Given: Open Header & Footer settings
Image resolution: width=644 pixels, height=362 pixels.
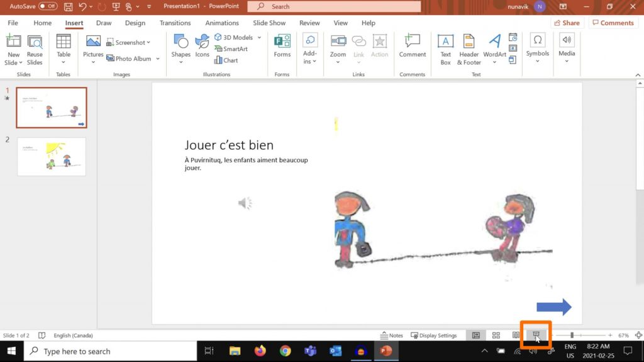Looking at the screenshot, I should tap(469, 48).
